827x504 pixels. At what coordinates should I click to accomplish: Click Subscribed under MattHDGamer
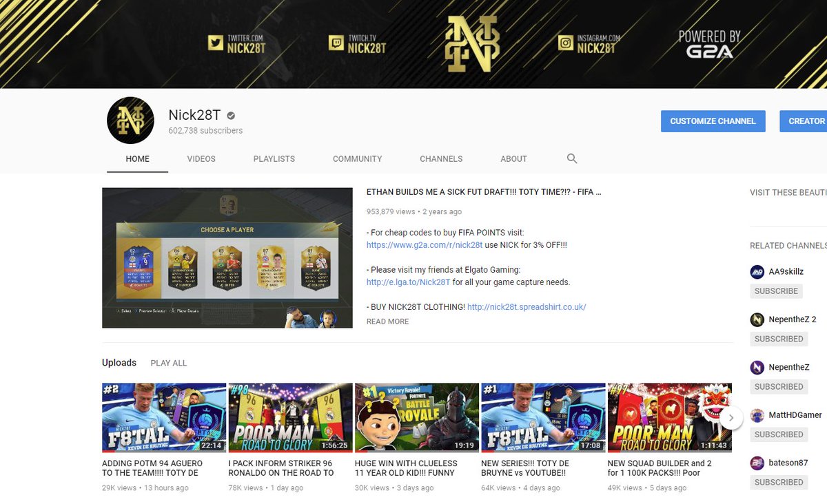coord(779,434)
